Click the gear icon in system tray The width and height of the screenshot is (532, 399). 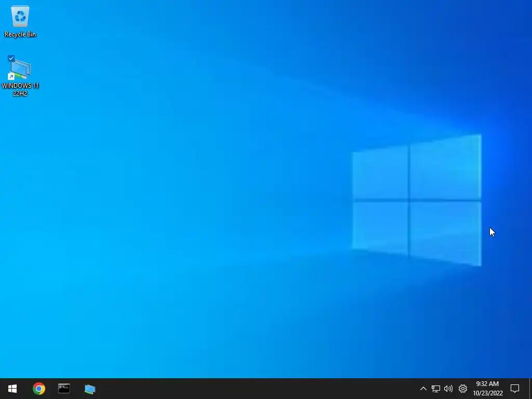tap(463, 389)
